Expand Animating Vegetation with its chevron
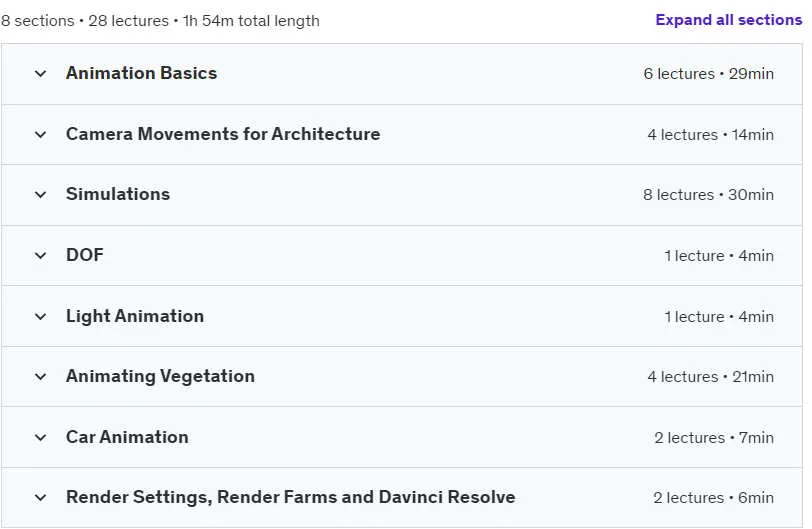 40,377
